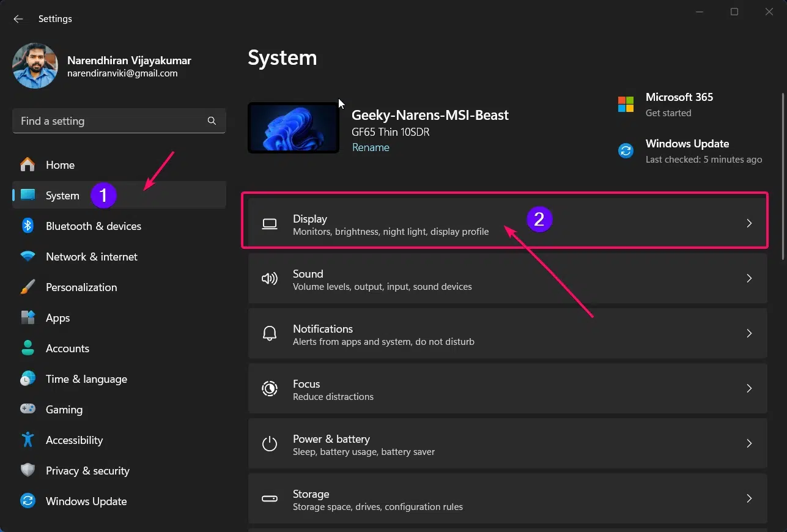Open Accounts in the sidebar
This screenshot has height=532, width=787.
[x=119, y=349]
